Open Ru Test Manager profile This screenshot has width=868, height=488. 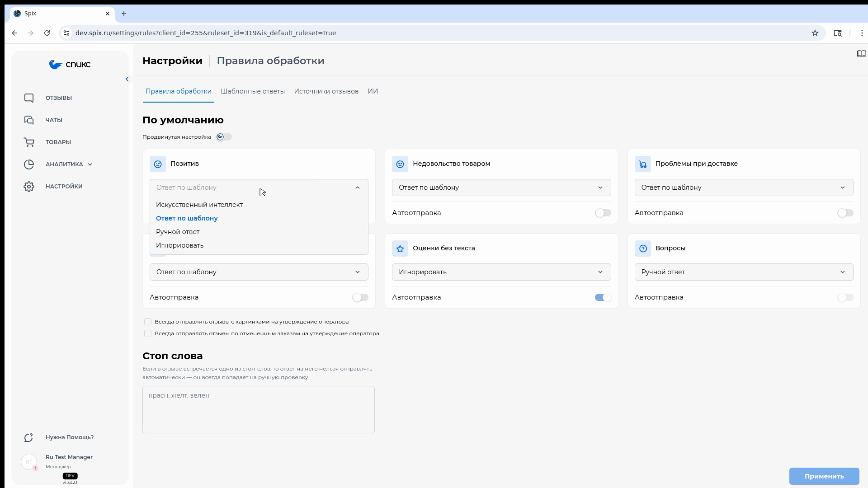(69, 457)
